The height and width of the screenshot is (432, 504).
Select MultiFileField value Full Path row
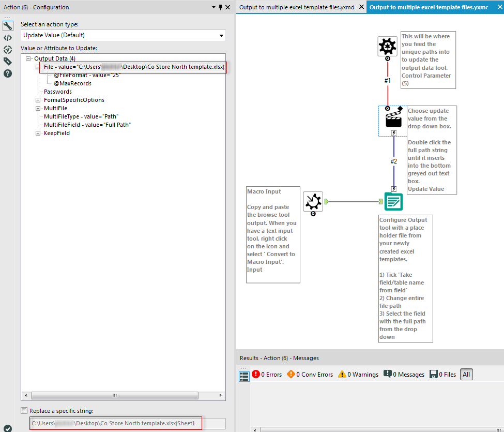point(87,125)
